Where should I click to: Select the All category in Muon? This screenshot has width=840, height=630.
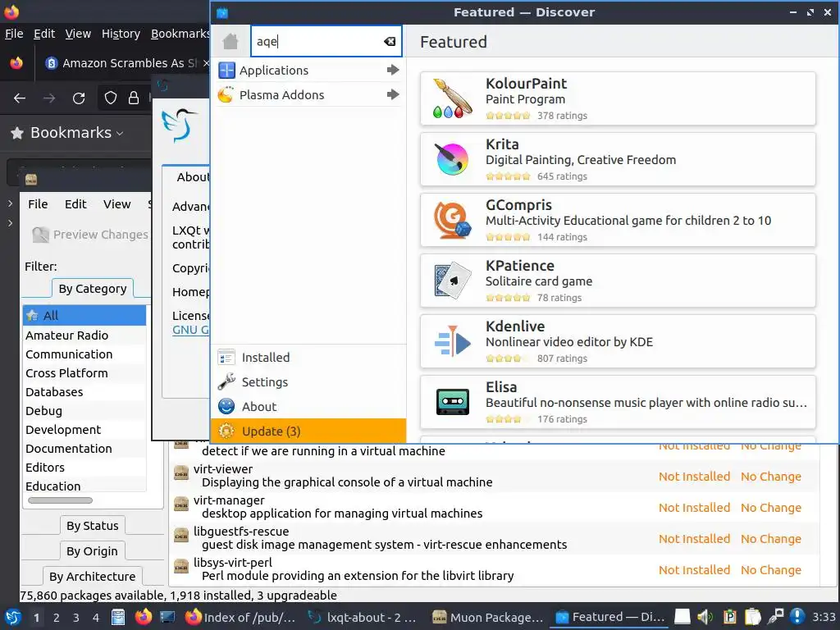[x=84, y=316]
